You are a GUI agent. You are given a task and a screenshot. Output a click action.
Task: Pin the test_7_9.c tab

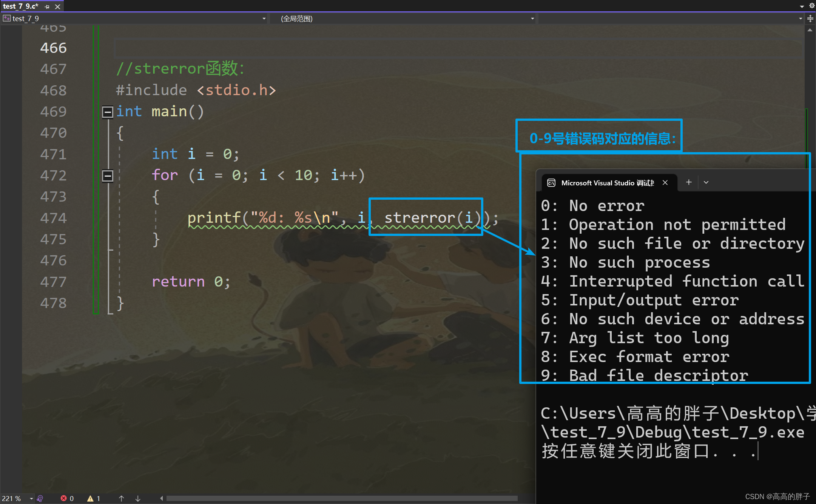pyautogui.click(x=47, y=7)
